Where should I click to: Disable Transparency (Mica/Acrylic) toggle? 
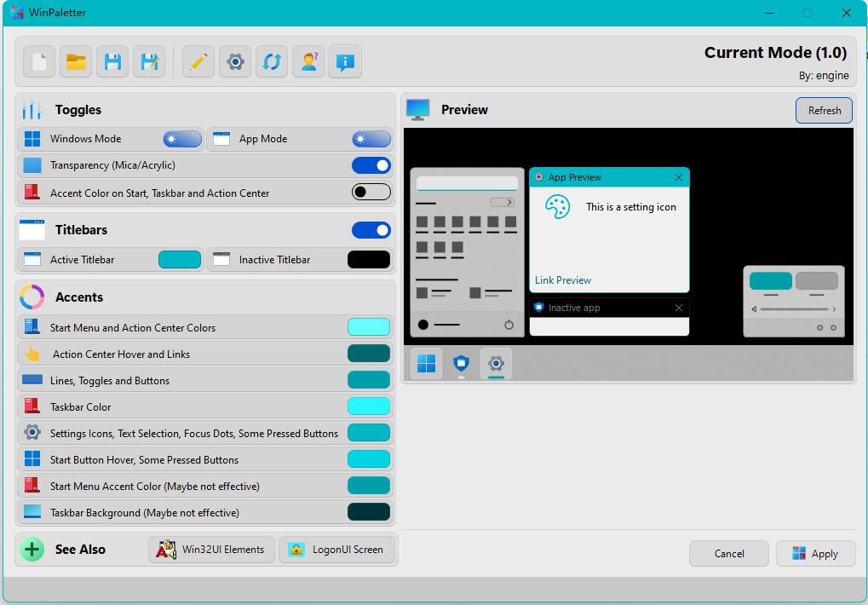pos(371,165)
